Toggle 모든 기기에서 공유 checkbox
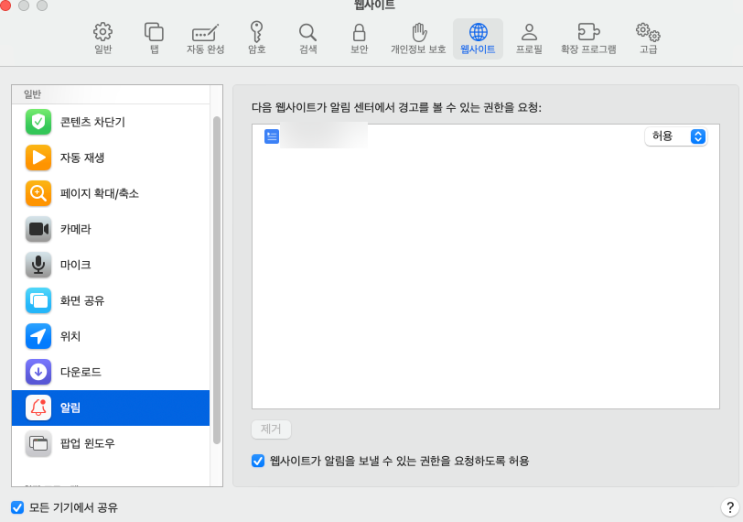The image size is (743, 522). tap(18, 507)
